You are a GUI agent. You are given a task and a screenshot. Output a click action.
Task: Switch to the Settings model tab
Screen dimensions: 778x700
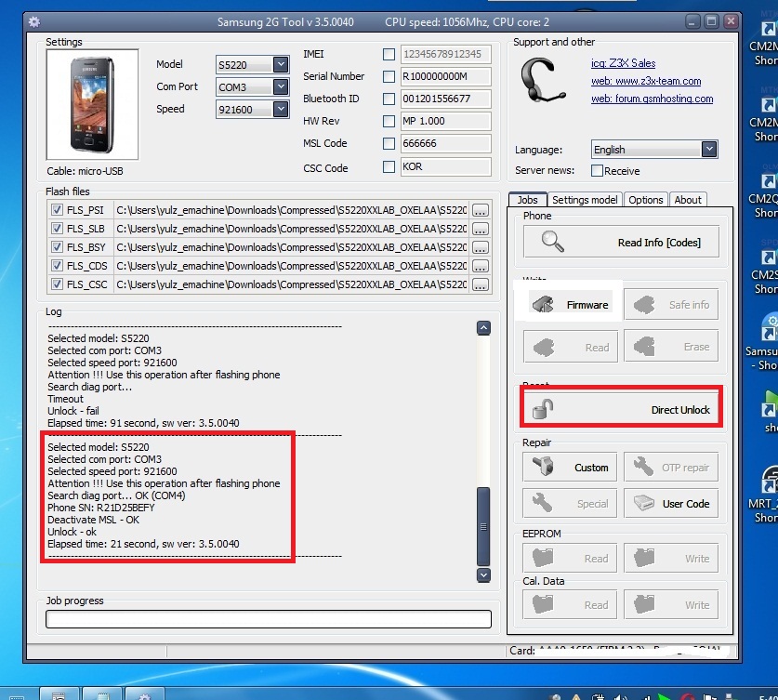click(x=585, y=200)
